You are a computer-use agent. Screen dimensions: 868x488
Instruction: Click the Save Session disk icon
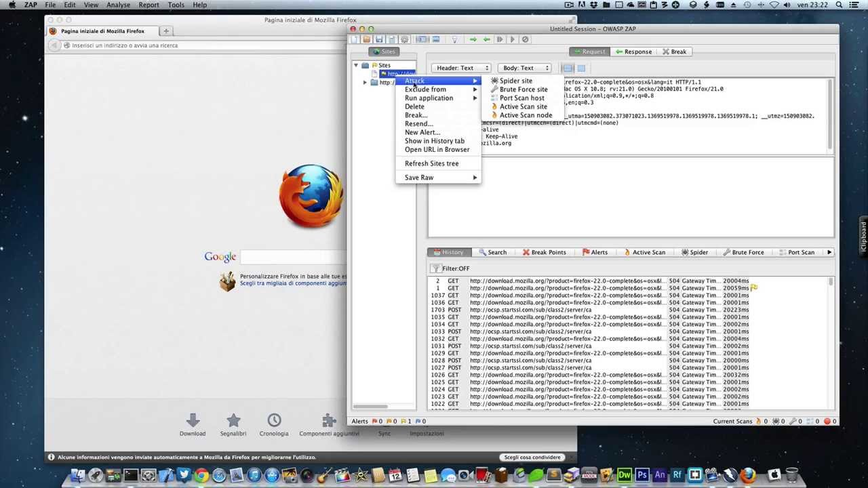(x=379, y=39)
